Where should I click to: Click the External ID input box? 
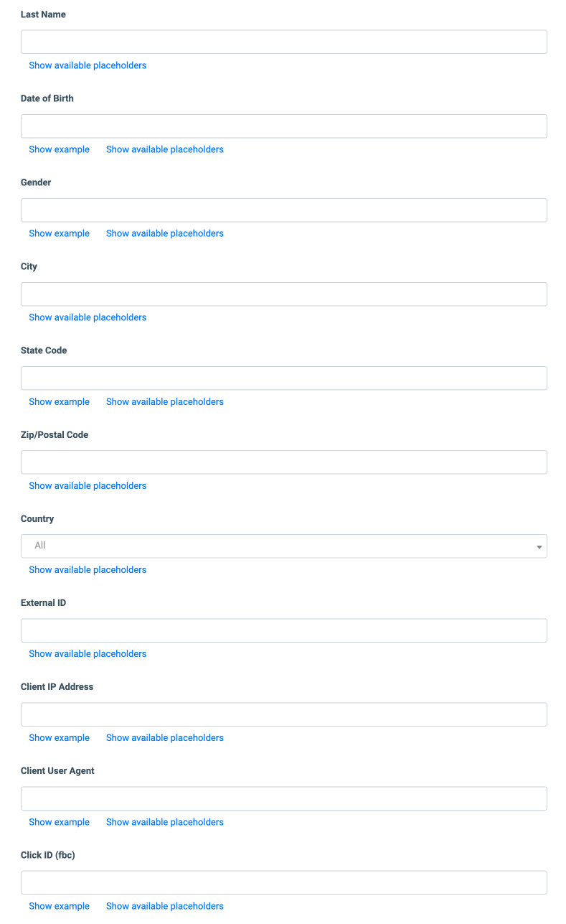[x=284, y=630]
